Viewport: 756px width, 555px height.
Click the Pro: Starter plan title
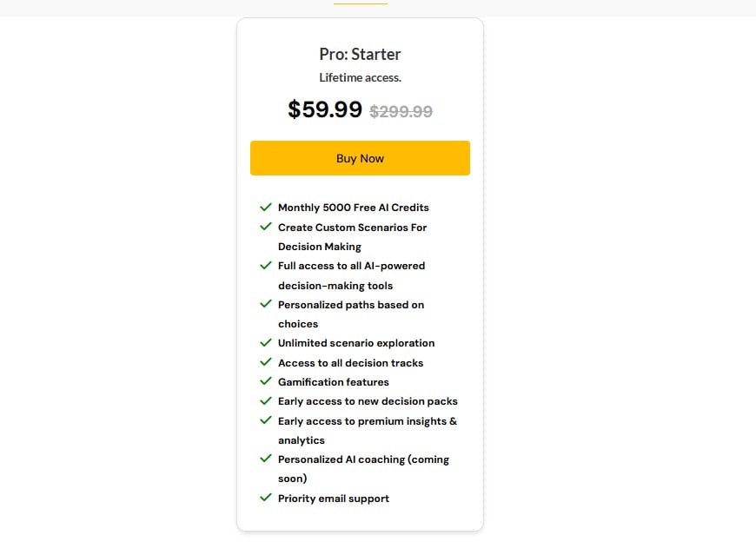click(x=360, y=54)
